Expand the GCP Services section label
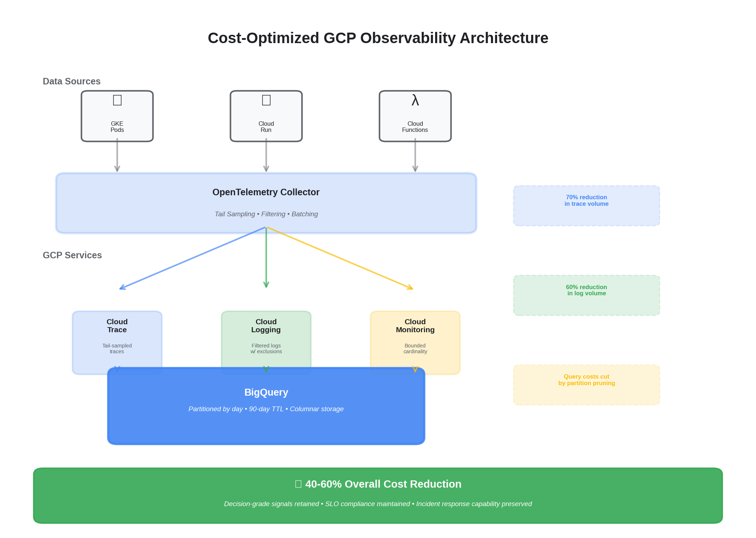The width and height of the screenshot is (756, 538). pyautogui.click(x=72, y=255)
